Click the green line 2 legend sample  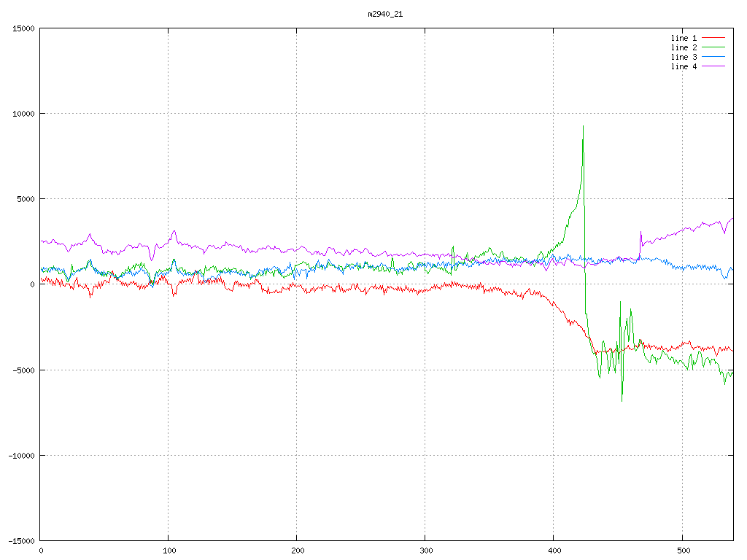[713, 47]
